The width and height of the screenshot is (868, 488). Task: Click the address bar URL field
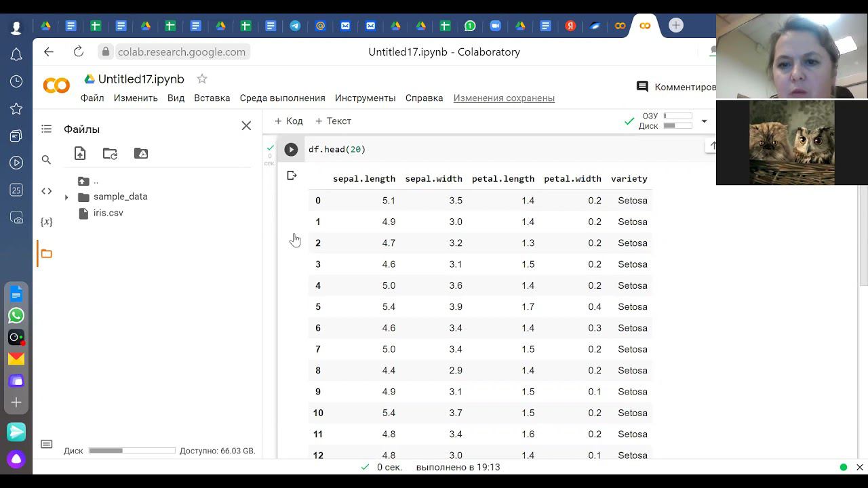(181, 52)
